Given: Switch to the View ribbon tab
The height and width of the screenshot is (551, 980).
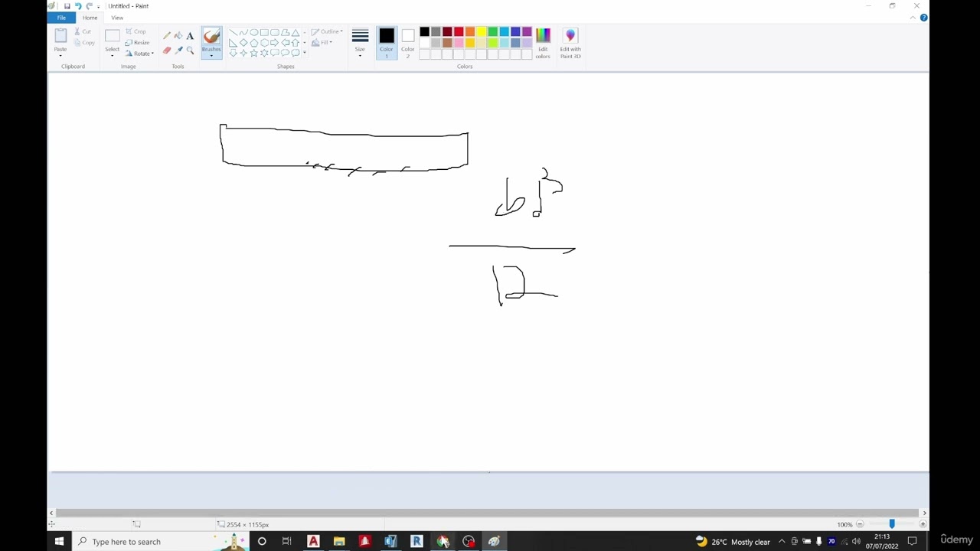Looking at the screenshot, I should [x=117, y=18].
